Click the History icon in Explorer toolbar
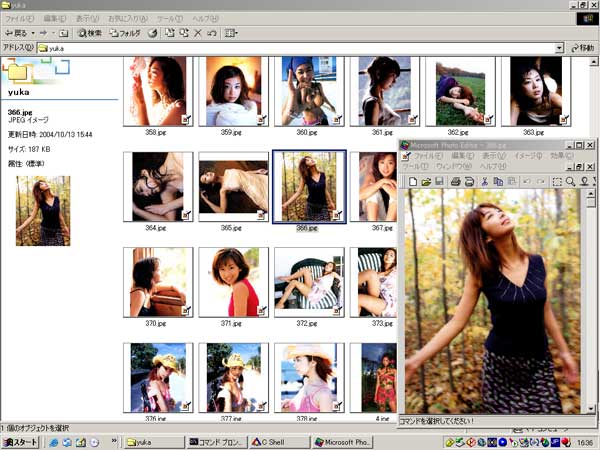Viewport: 600px width, 450px height. coord(153,33)
